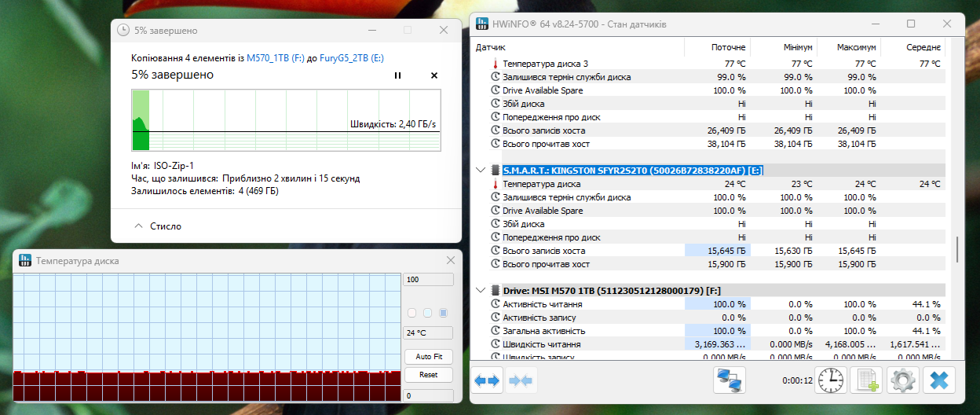Open the network remote monitoring icon in HWiNFO
980x415 pixels.
(x=730, y=380)
